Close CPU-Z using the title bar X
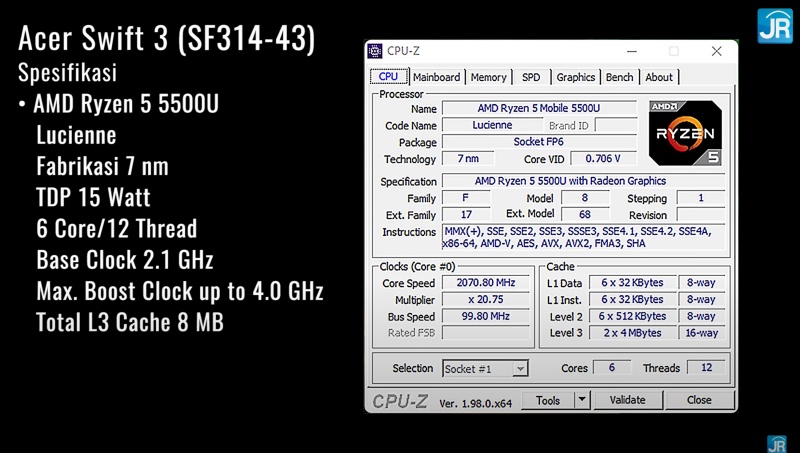Screen dimensions: 800x453 pos(716,51)
